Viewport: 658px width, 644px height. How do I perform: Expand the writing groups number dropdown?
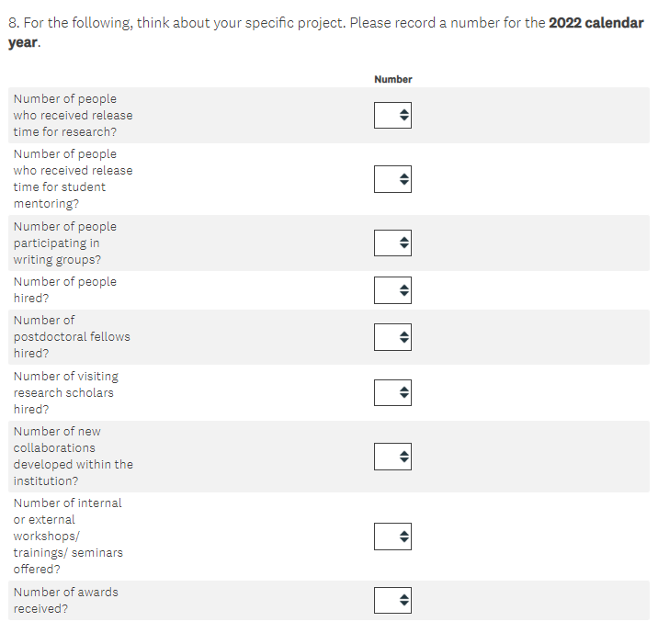[392, 243]
